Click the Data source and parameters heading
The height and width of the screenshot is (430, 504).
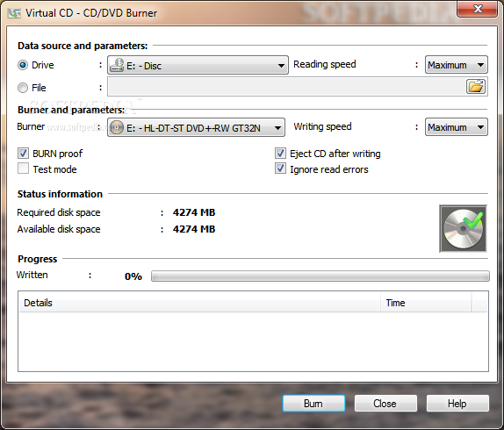[x=83, y=46]
